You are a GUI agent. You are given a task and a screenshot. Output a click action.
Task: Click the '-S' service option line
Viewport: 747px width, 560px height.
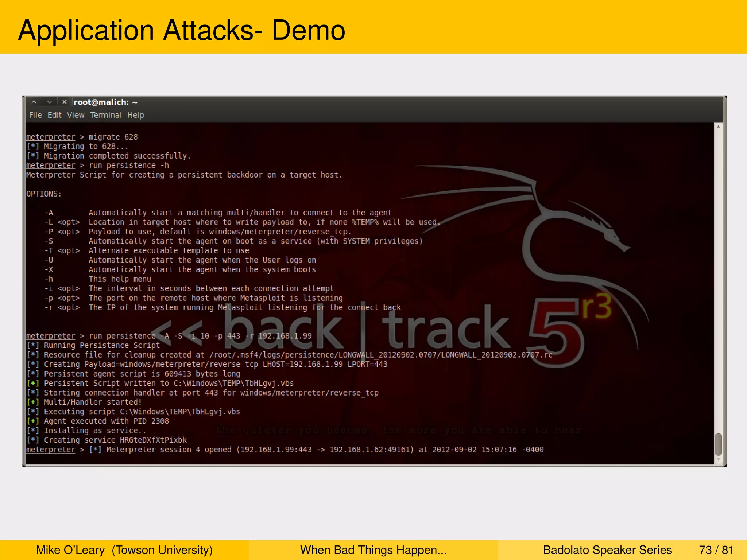pos(233,241)
